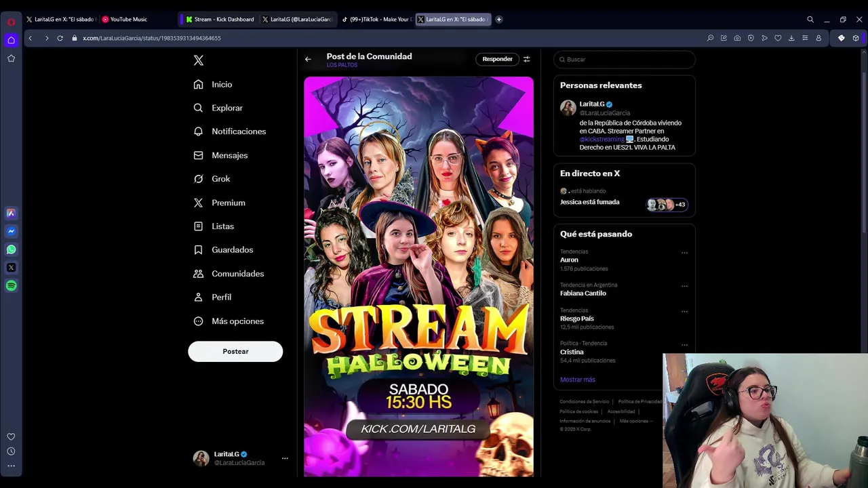This screenshot has height=488, width=868.
Task: Go forward with browser forward arrow
Action: [x=46, y=38]
